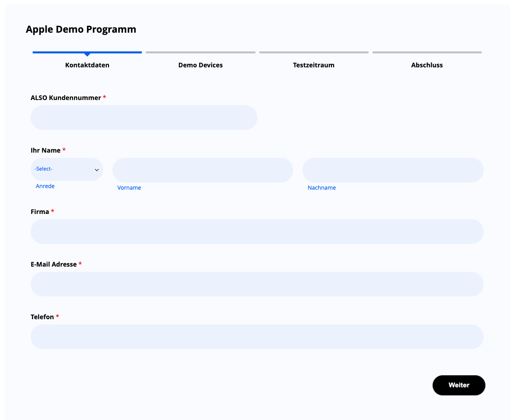Image resolution: width=510 pixels, height=420 pixels.
Task: Click the Vorname input field
Action: [203, 170]
